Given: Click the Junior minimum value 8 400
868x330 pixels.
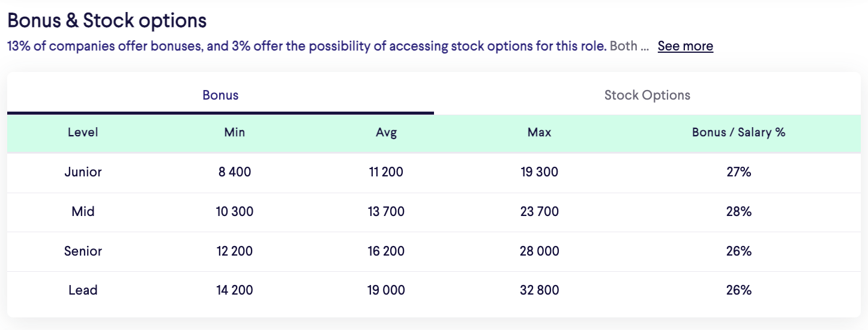Looking at the screenshot, I should pyautogui.click(x=235, y=172).
